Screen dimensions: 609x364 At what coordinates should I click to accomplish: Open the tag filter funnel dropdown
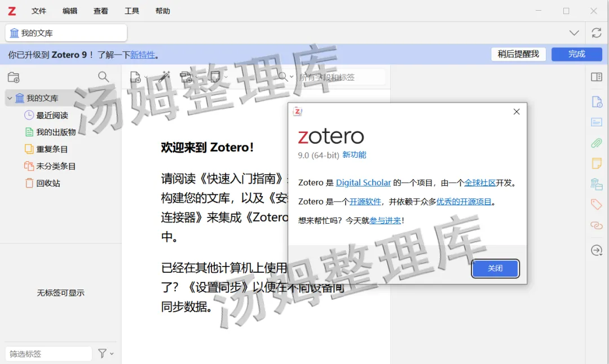[105, 353]
